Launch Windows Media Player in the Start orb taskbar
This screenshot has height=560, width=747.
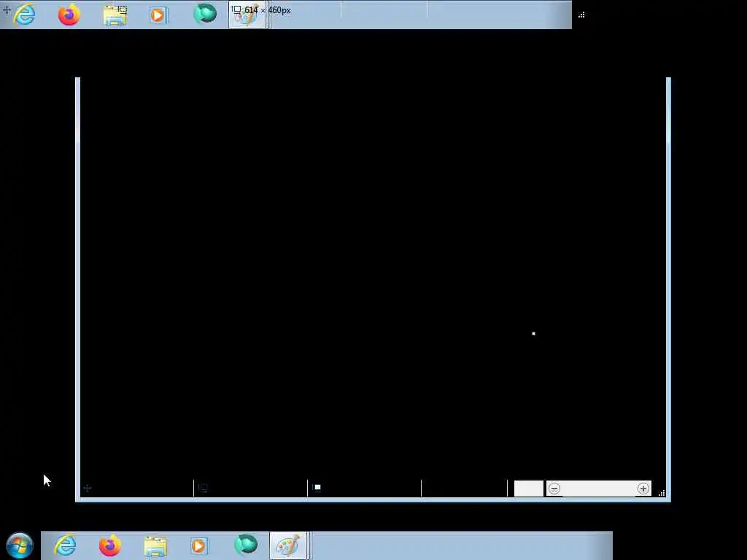click(199, 545)
